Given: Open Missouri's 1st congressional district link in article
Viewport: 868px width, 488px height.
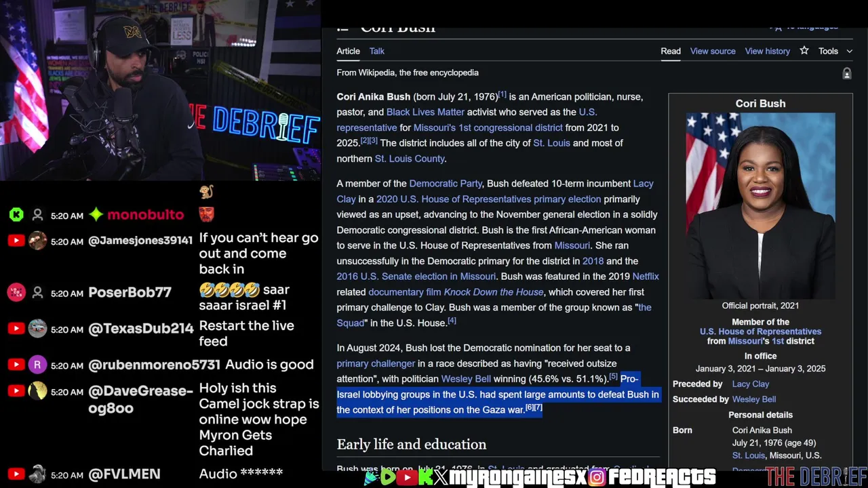Looking at the screenshot, I should (488, 127).
